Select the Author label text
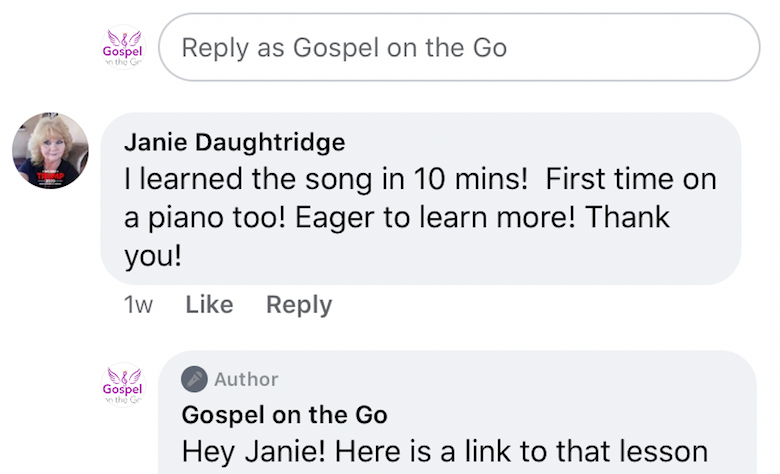 pyautogui.click(x=246, y=379)
